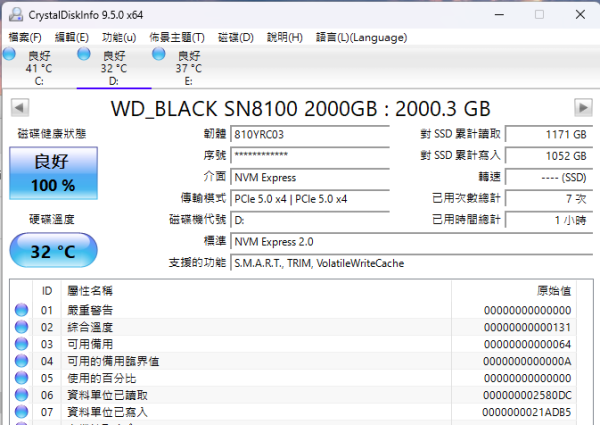Click status orb of attribute 01 嚴重警告
600x425 pixels.
pos(21,310)
